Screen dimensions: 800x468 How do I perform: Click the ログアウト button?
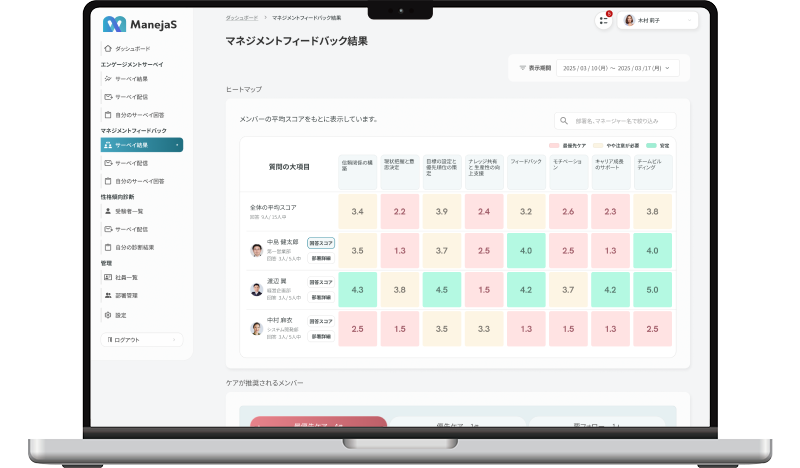coord(142,339)
